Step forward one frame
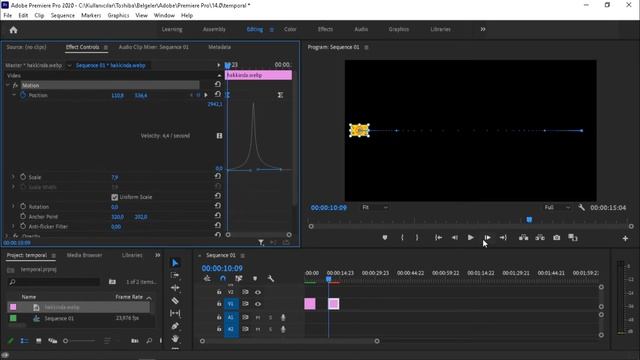640x360 pixels. pyautogui.click(x=487, y=238)
